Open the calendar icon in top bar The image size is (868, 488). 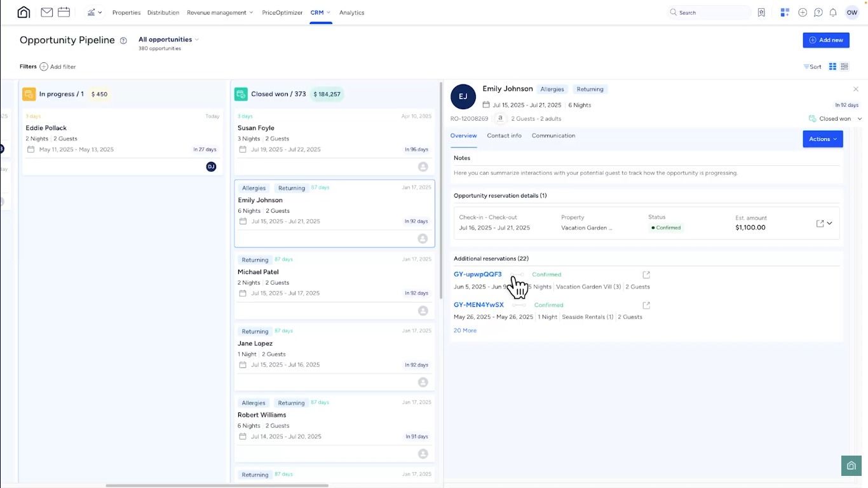[64, 12]
